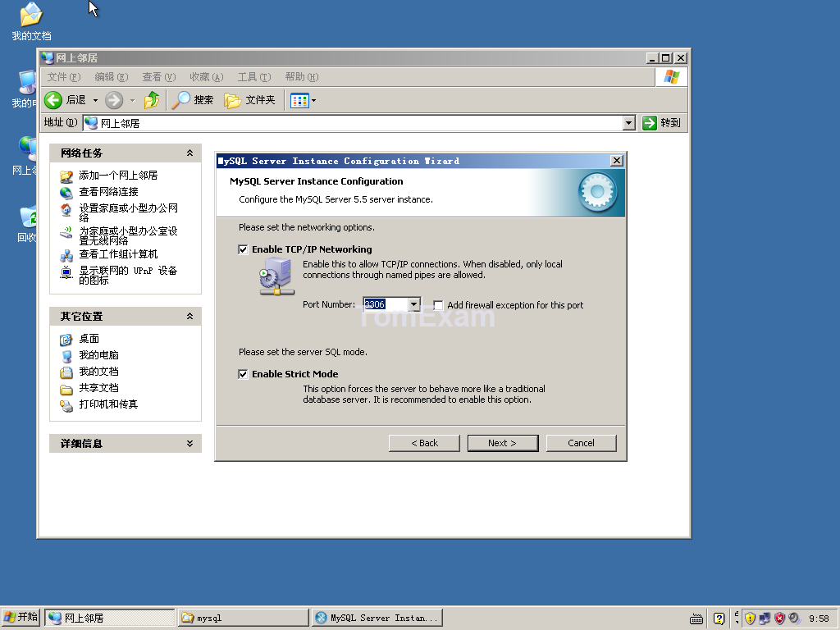The image size is (840, 630).
Task: Close the MySQL Configuration Wizard dialog
Action: click(617, 161)
